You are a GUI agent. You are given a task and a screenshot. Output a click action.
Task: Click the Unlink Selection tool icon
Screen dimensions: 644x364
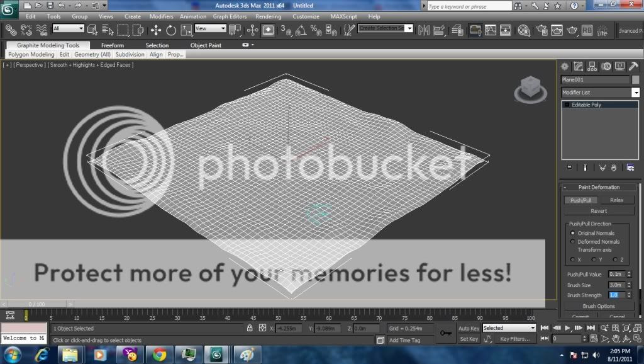[x=26, y=30]
